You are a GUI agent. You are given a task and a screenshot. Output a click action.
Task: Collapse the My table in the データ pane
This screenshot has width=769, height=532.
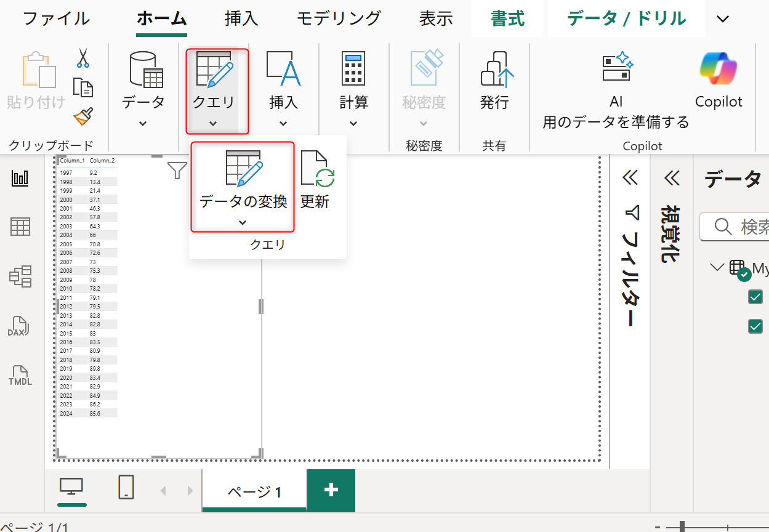[x=718, y=267]
